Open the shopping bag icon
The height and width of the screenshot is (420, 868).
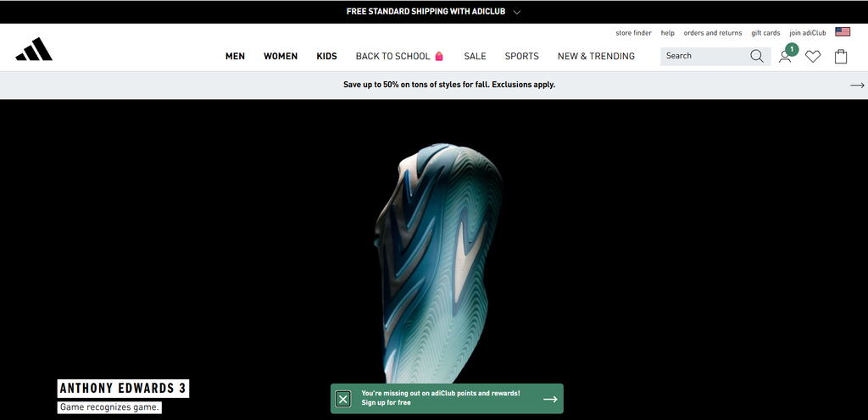(841, 56)
